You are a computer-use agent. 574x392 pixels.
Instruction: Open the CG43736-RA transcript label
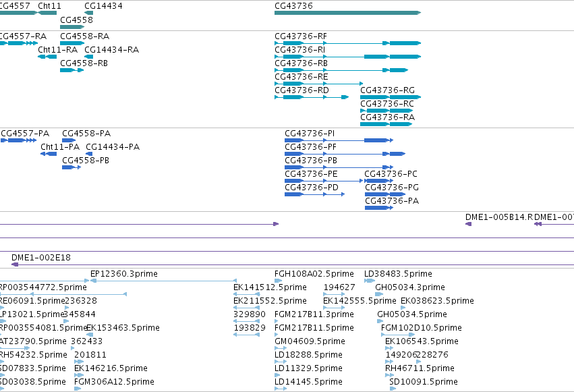coord(387,117)
